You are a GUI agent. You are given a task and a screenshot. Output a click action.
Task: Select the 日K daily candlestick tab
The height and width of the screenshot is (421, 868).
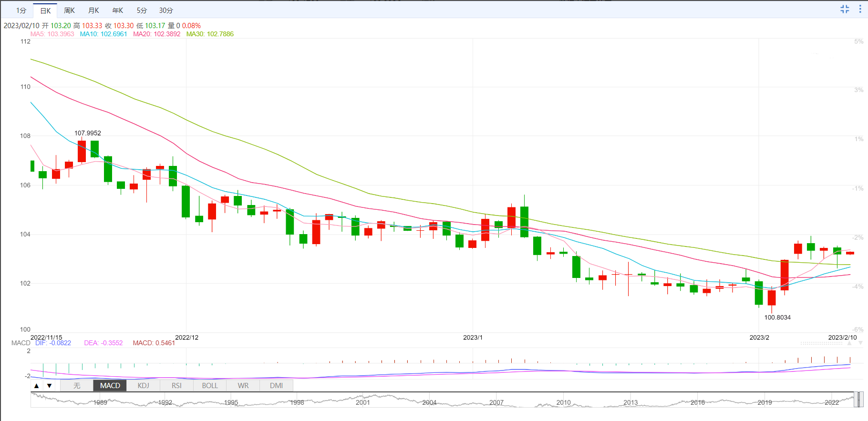pos(45,10)
